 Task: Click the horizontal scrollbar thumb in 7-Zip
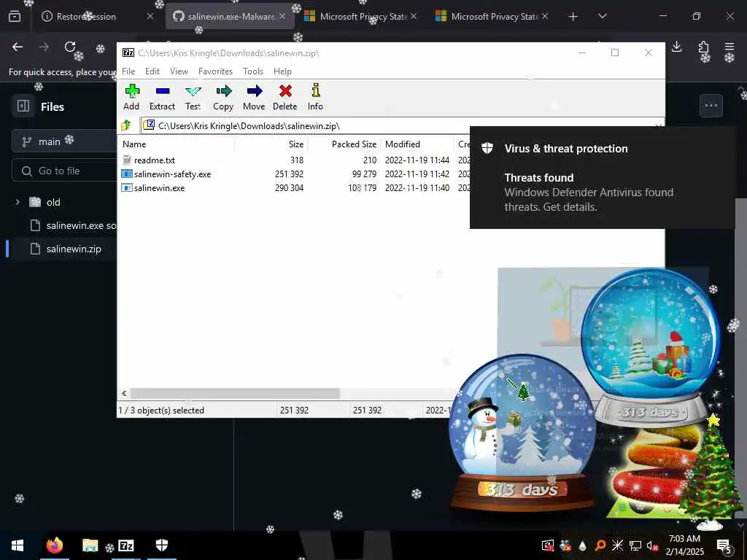[x=235, y=393]
